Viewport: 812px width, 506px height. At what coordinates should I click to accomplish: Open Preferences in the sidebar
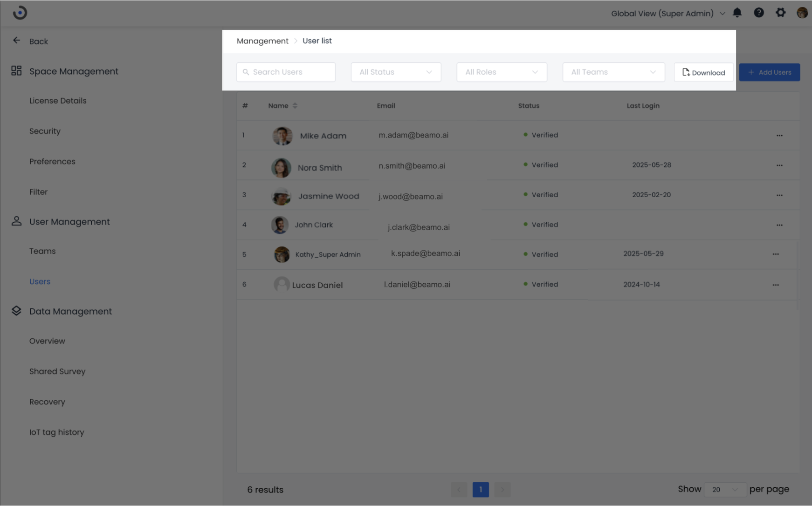52,161
